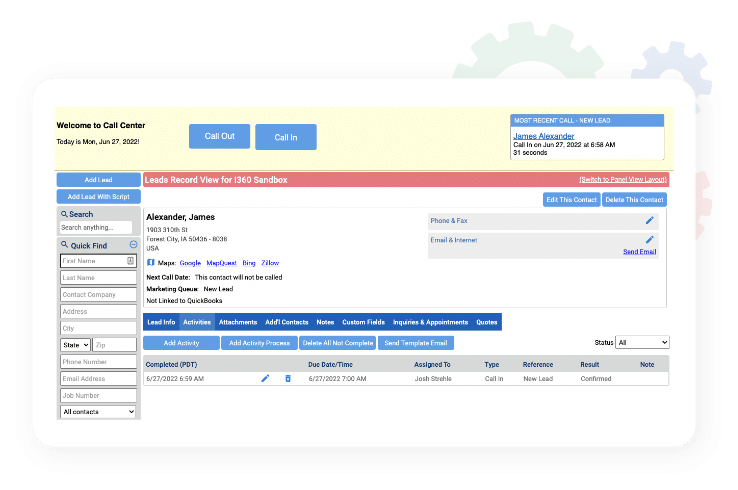Screen dimensions: 738x490
Task: Click Add Lead With Script button
Action: 98,197
